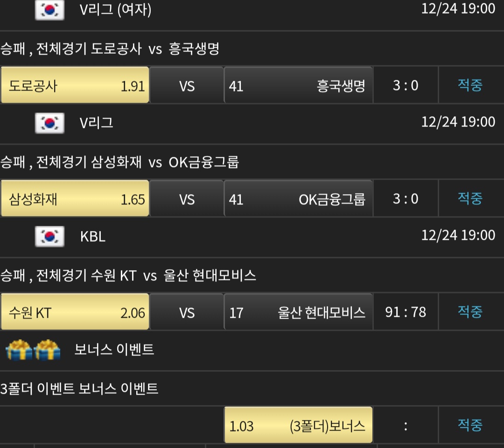
Task: Click VS between 수원 KT and 울산 현대모비스
Action: coord(187,312)
